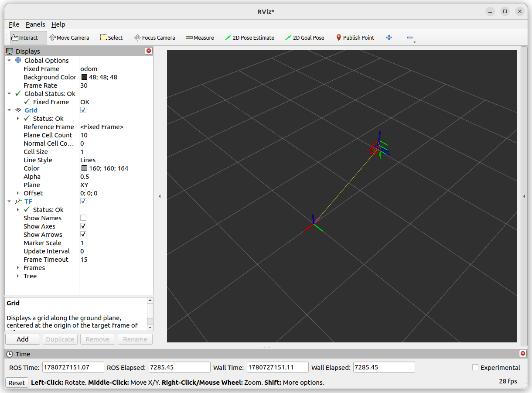Open the Help menu
Screen dimensions: 532x393
pyautogui.click(x=58, y=24)
